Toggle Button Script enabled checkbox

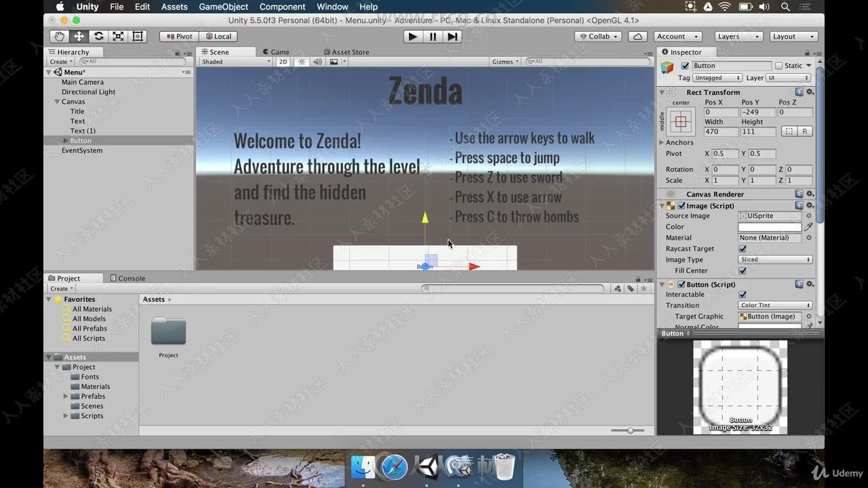[682, 285]
